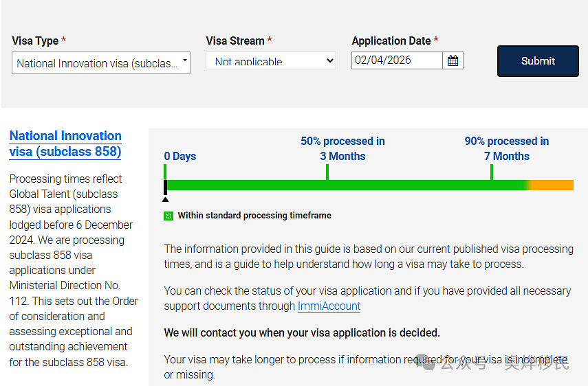
Task: Click the 'Visa Type' field label
Action: (x=35, y=41)
